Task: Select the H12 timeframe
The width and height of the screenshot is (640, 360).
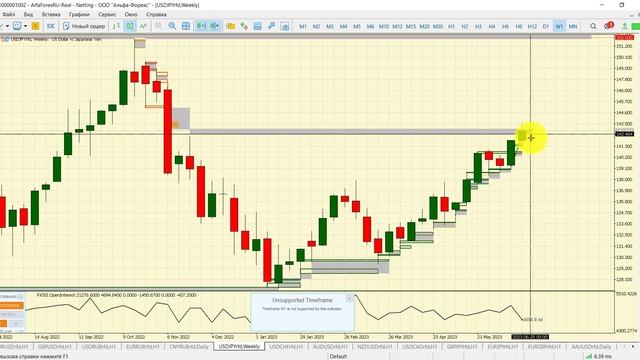Action: click(532, 26)
